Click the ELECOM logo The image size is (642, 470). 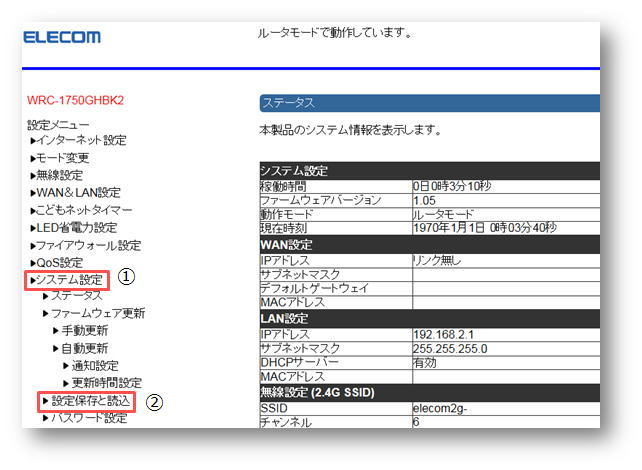pyautogui.click(x=62, y=38)
